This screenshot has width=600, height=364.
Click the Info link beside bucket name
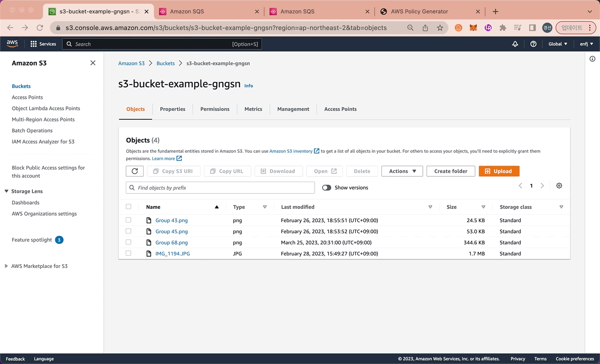click(x=249, y=86)
